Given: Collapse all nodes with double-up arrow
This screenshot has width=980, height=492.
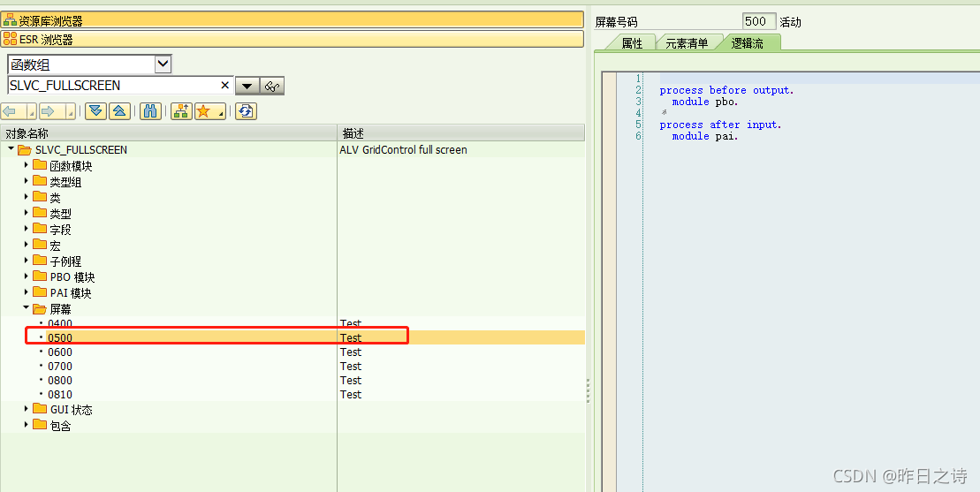Looking at the screenshot, I should [119, 111].
